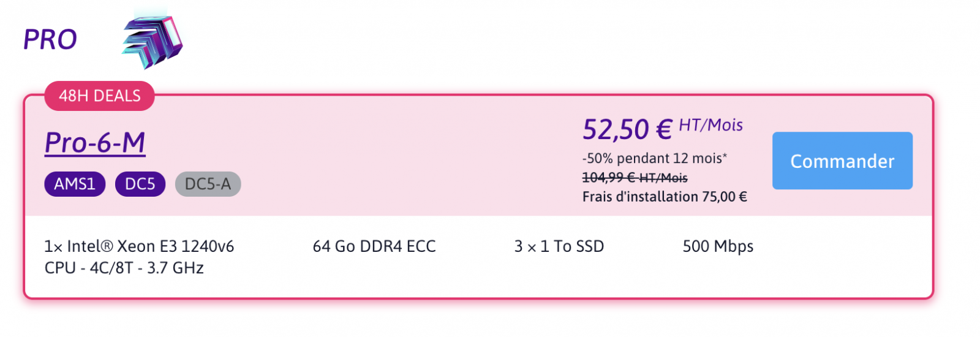Screen dimensions: 980x337
Task: Click the Commander button
Action: coord(842,161)
